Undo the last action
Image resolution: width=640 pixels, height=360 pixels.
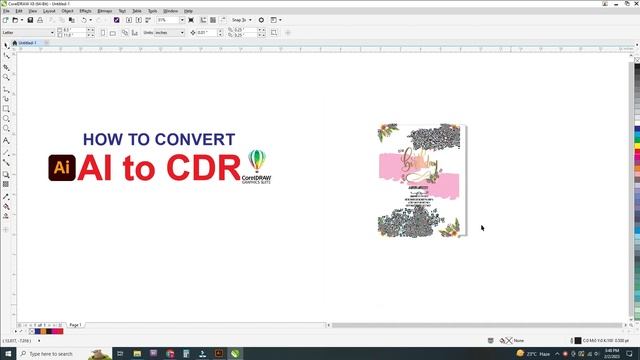84,20
